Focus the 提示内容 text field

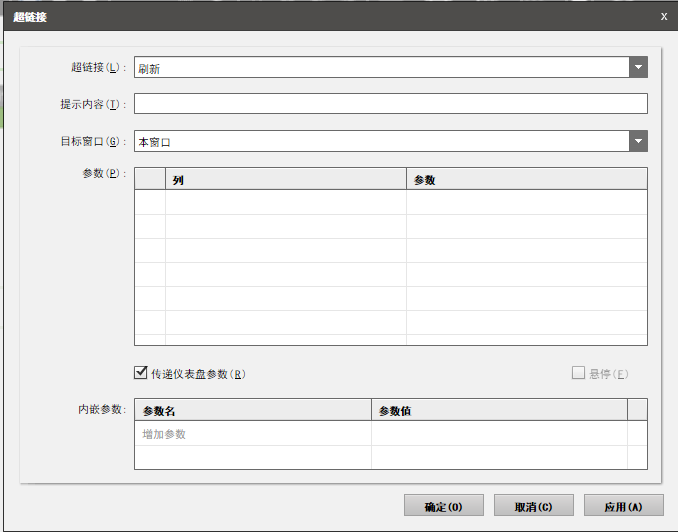point(390,104)
